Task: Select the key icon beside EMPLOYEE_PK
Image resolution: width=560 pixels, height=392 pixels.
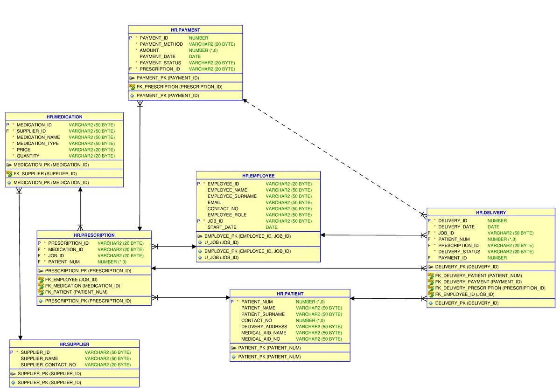Action: pyautogui.click(x=200, y=236)
